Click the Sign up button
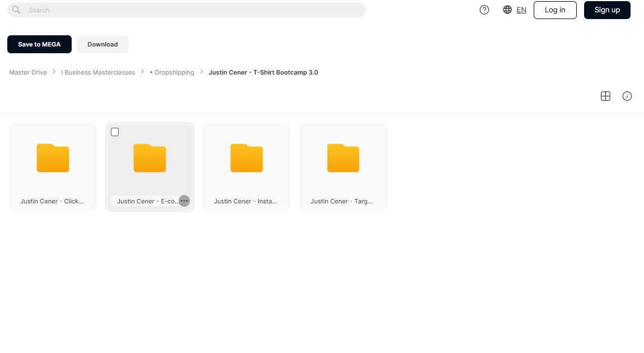This screenshot has width=644, height=353. point(607,10)
